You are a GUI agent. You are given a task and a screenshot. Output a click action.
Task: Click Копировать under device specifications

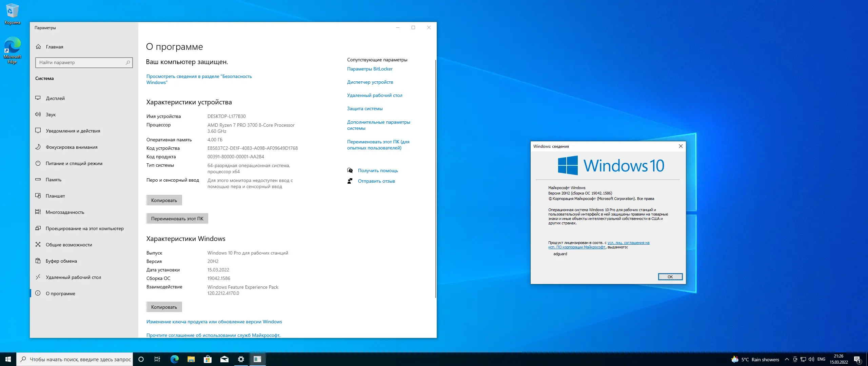click(164, 200)
